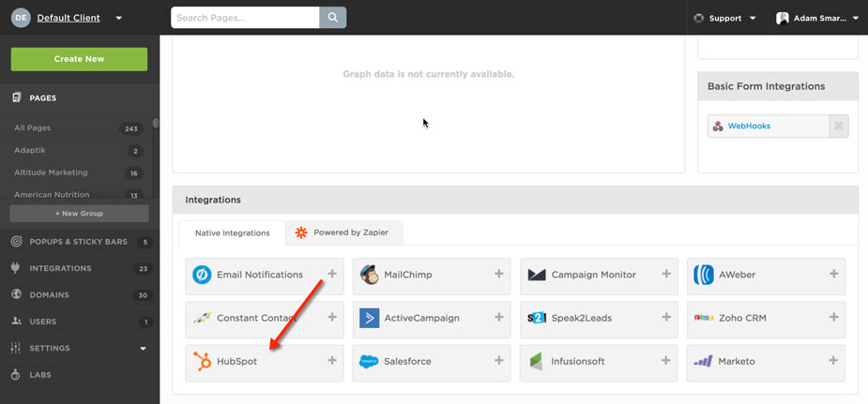Add Marketo integration with plus

tap(833, 360)
